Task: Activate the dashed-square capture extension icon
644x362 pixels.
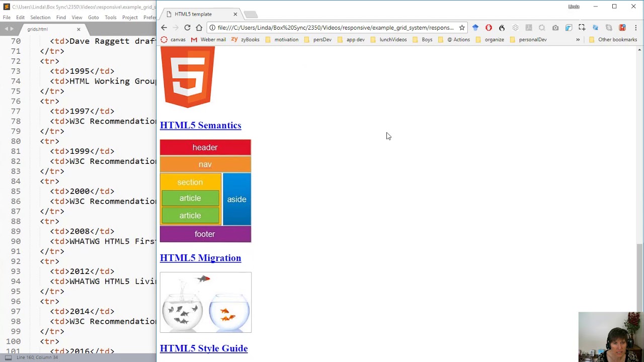Action: click(x=582, y=28)
